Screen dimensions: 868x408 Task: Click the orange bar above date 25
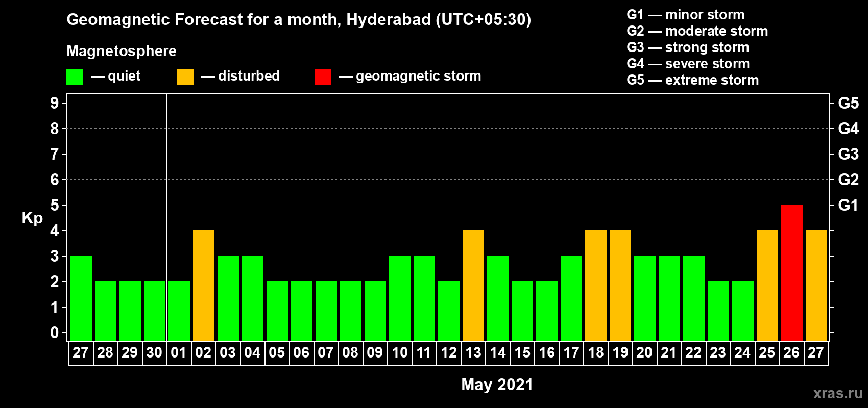(767, 285)
